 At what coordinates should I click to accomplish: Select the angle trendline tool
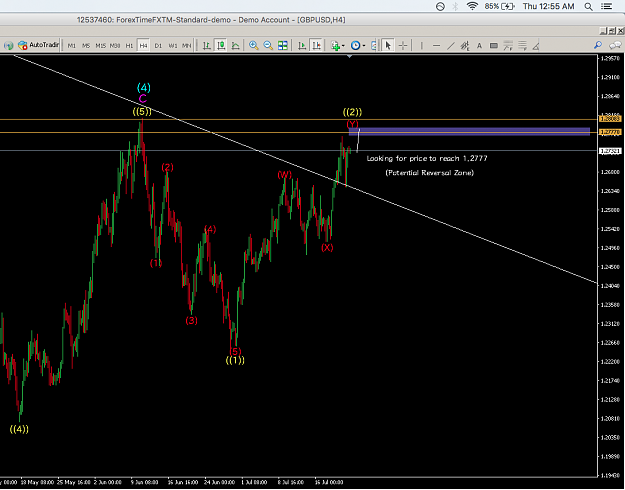tap(536, 46)
